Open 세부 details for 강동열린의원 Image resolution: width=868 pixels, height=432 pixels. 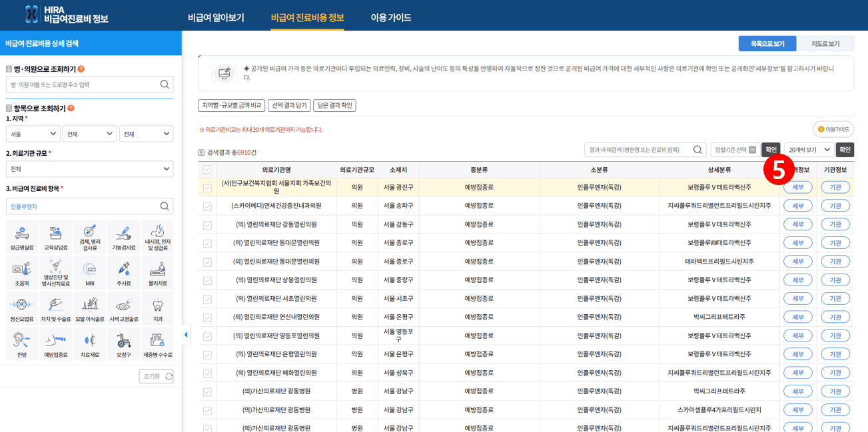click(x=799, y=224)
